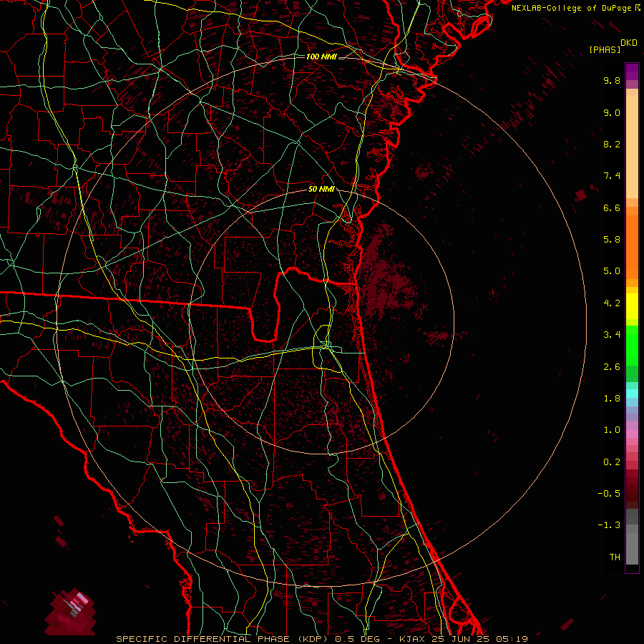644x644 pixels.
Task: Click the NEXLAB-College of DuPage label
Action: click(x=571, y=8)
